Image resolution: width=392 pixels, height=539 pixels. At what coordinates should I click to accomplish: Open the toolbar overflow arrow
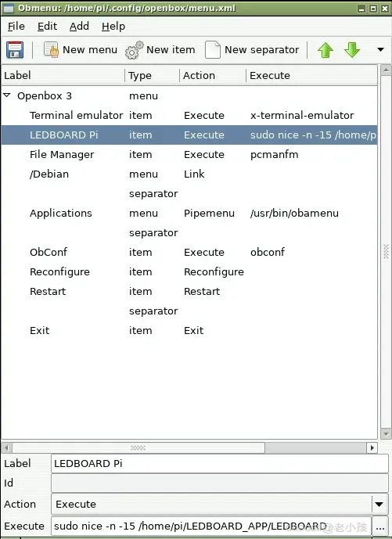click(x=380, y=49)
